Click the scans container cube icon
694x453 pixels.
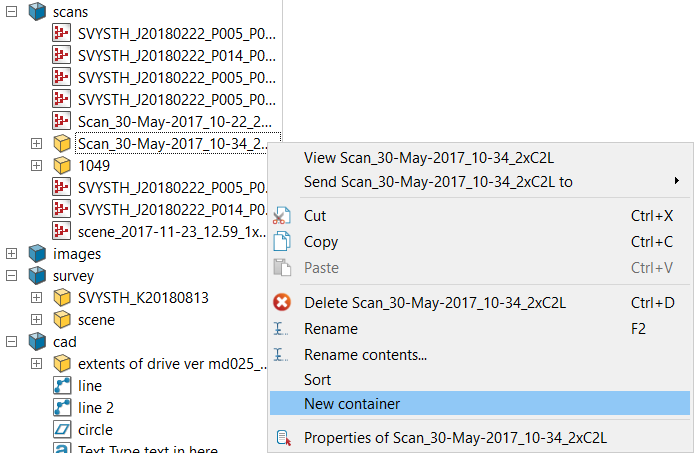pos(37,11)
